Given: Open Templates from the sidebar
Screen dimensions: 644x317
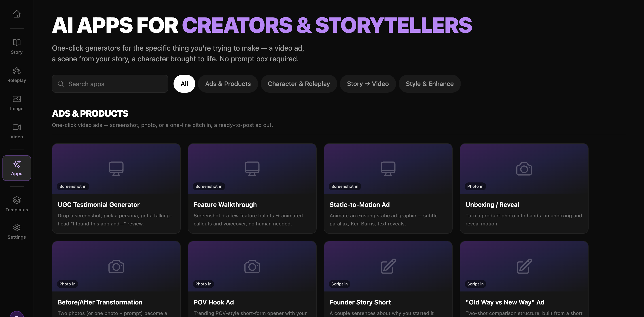Looking at the screenshot, I should point(17,204).
